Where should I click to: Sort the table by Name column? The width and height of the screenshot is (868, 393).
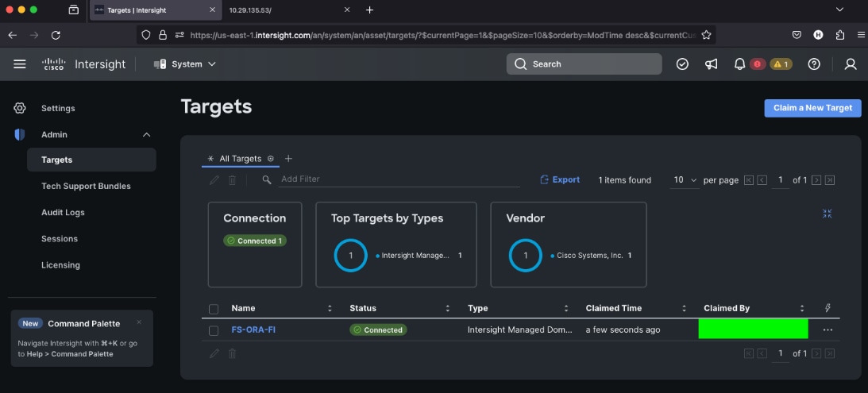click(243, 308)
